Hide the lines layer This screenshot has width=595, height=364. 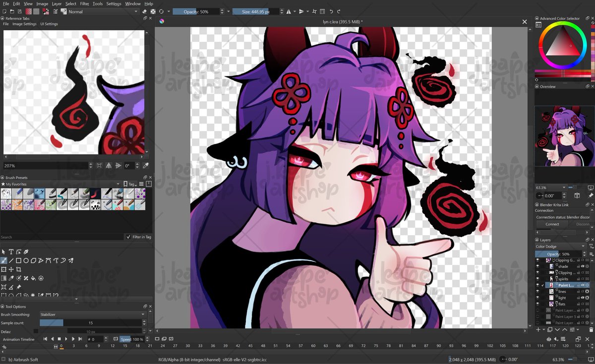tap(537, 292)
